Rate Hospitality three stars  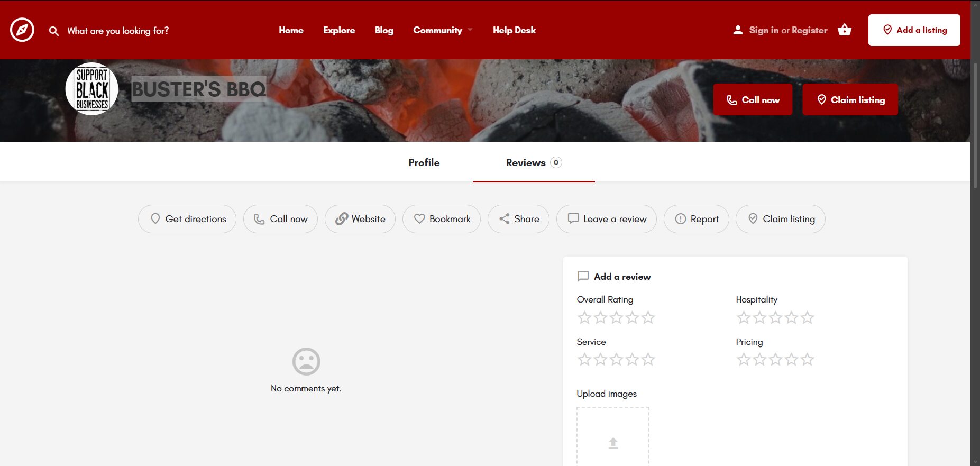(775, 318)
